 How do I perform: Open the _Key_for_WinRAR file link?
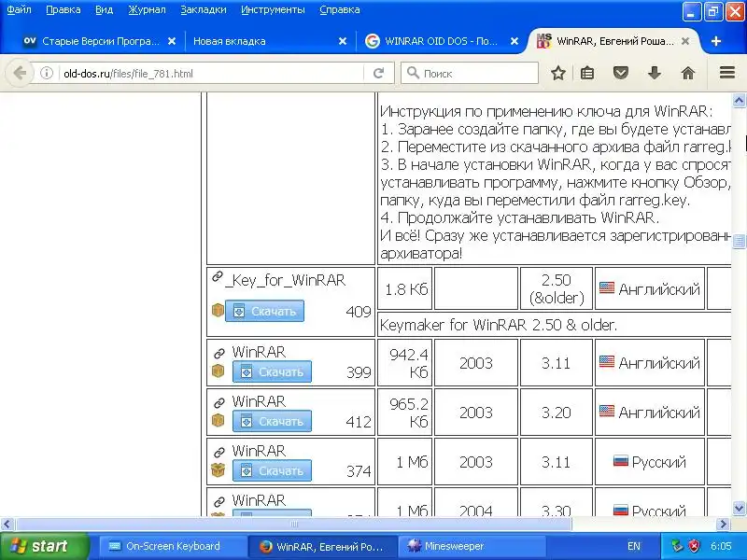(286, 280)
